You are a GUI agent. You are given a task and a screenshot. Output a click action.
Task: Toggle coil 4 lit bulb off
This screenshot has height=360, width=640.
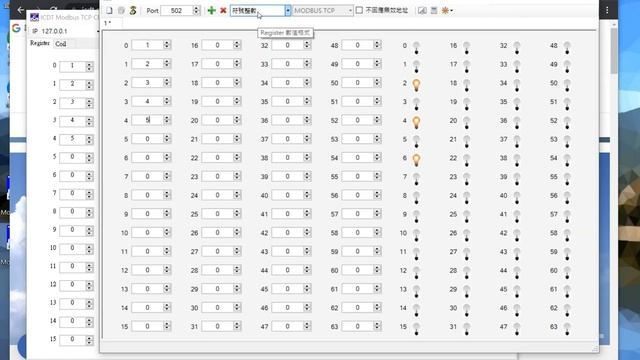click(x=416, y=122)
